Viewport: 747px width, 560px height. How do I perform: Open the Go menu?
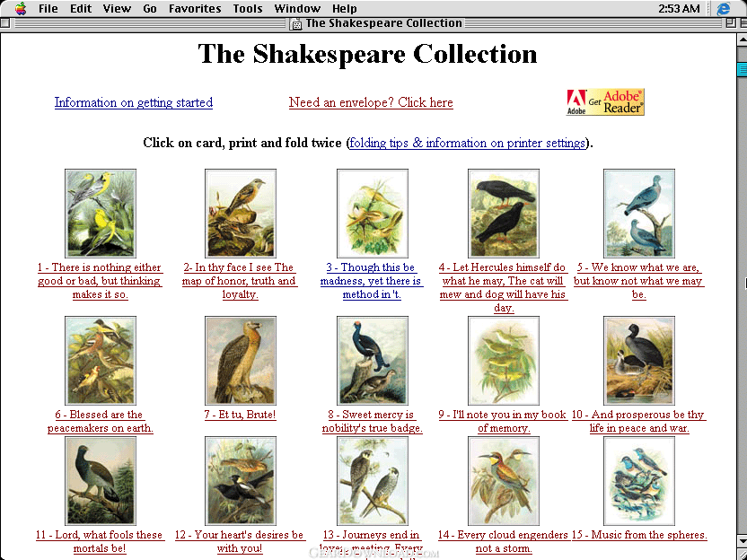coord(150,9)
